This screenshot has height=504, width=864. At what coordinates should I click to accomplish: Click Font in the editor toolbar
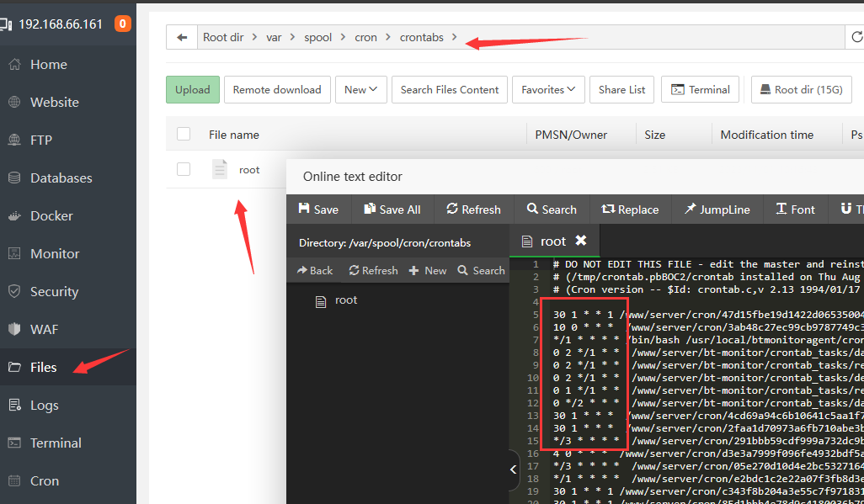(795, 210)
